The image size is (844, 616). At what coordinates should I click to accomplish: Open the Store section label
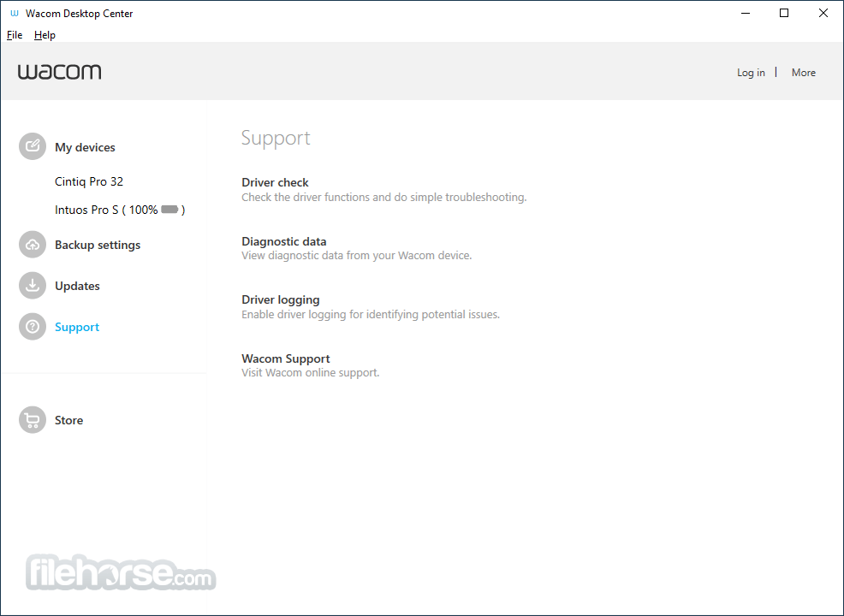68,420
